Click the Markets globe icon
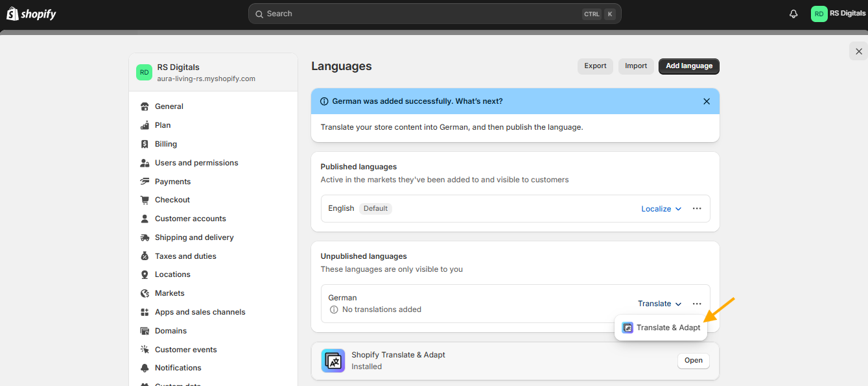The width and height of the screenshot is (868, 386). [x=145, y=293]
